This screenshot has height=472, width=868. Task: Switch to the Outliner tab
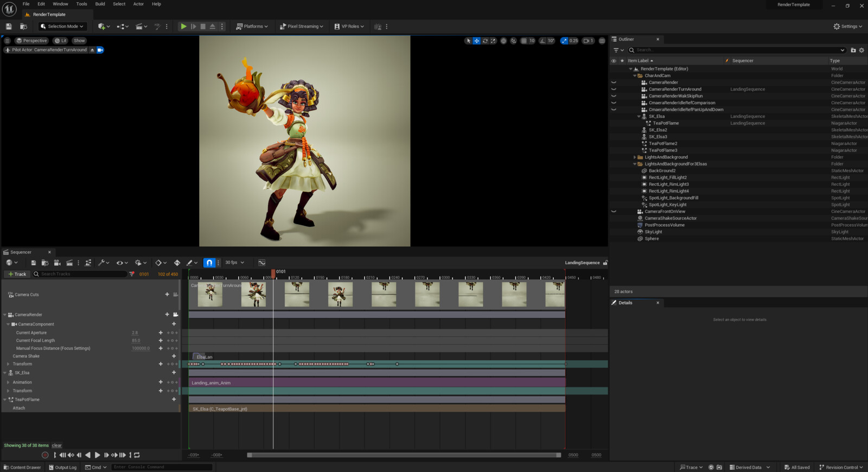click(635, 39)
